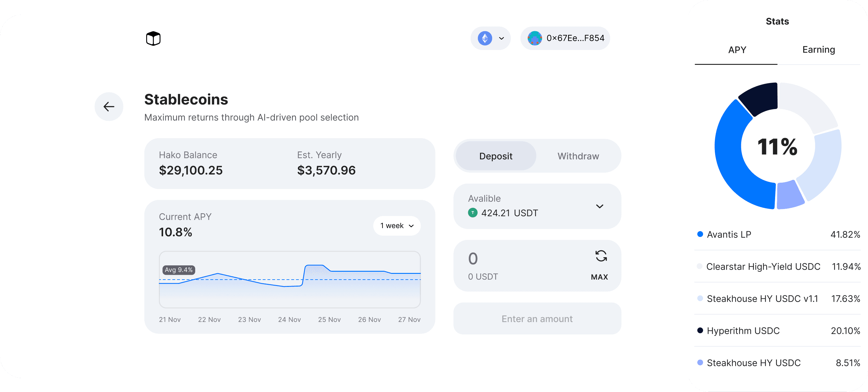Click the Hyperithm USDC dark legend dot
Viewport: 868px width, 392px height.
[700, 330]
